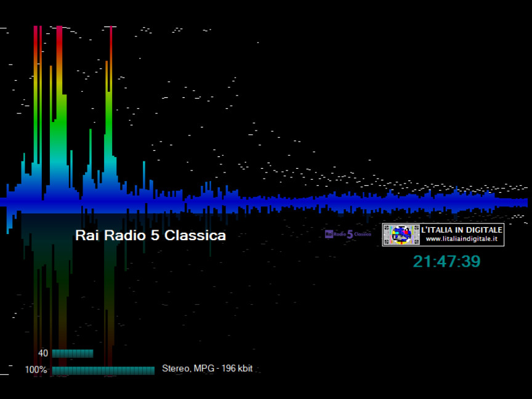Click the purple numeral 5 in the Rai logo
The image size is (532, 399).
(x=350, y=234)
